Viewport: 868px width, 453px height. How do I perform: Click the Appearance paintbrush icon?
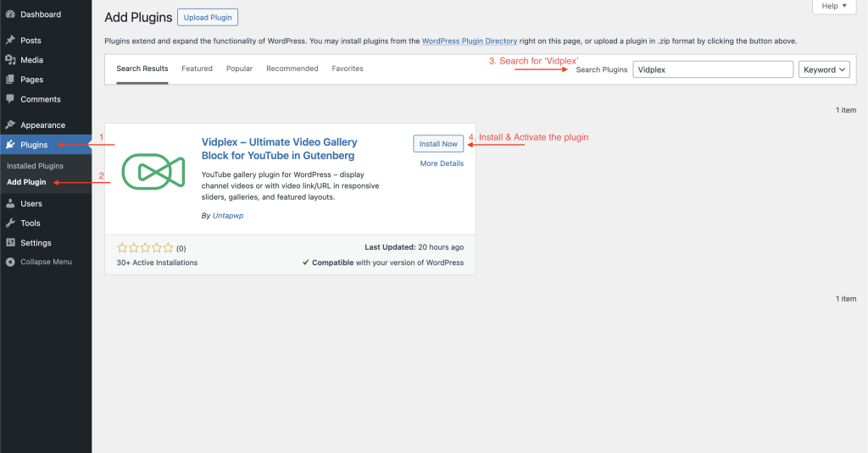[x=10, y=125]
